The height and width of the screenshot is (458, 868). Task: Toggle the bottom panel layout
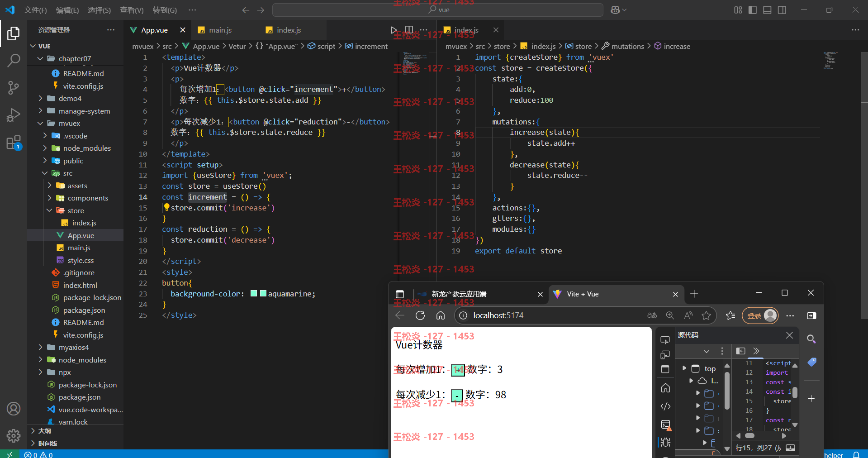(x=767, y=10)
